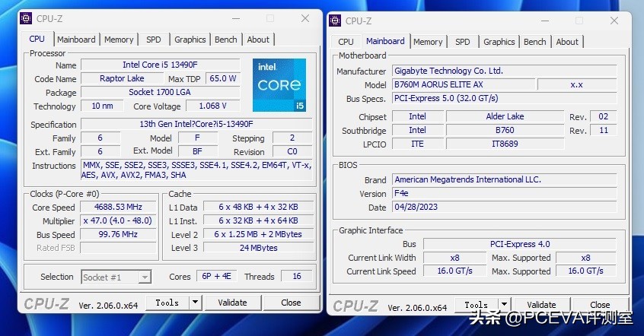Switch to Memory tab in left window
This screenshot has width=644, height=336.
(x=119, y=40)
